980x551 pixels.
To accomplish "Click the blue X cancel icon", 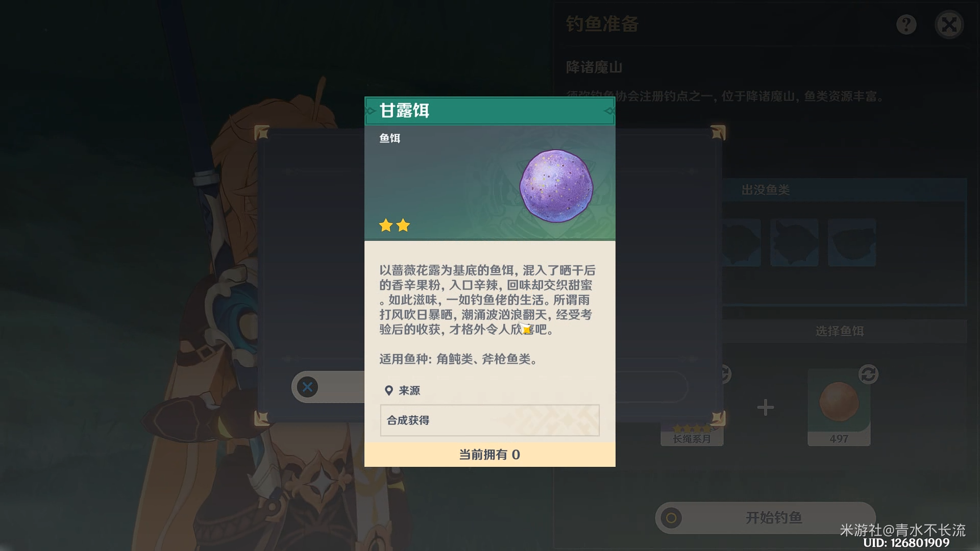I will [x=307, y=387].
